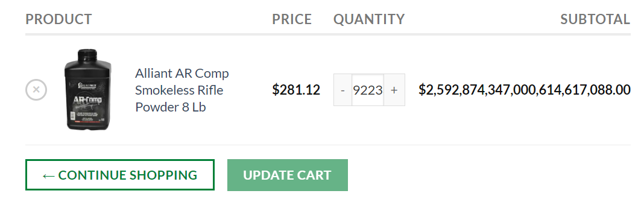
Task: Click the SUBTOTAL column header
Action: pos(595,19)
